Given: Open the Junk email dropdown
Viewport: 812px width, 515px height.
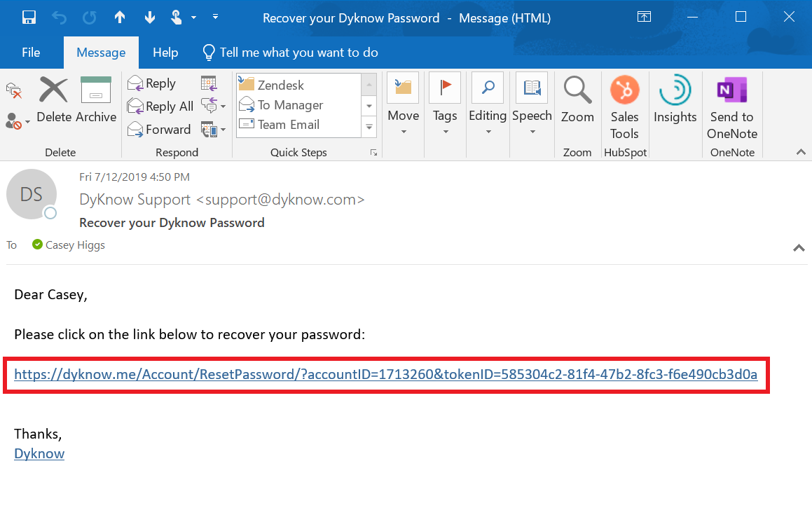Looking at the screenshot, I should click(x=18, y=122).
